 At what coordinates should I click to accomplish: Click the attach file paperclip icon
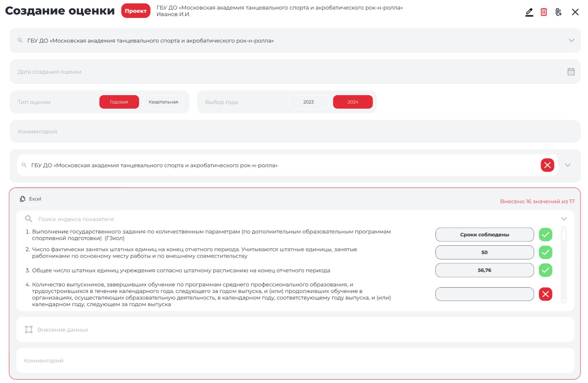558,12
